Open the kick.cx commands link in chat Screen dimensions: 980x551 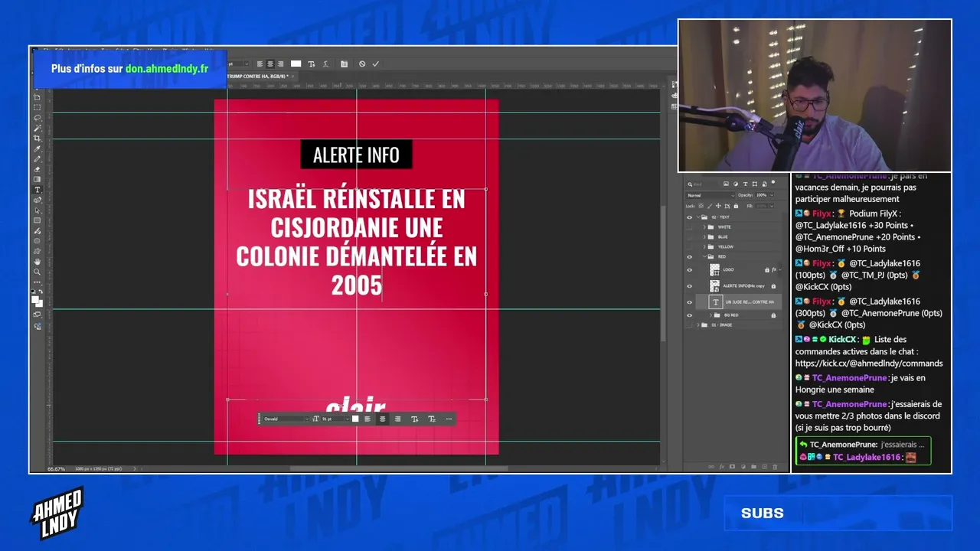click(x=869, y=364)
